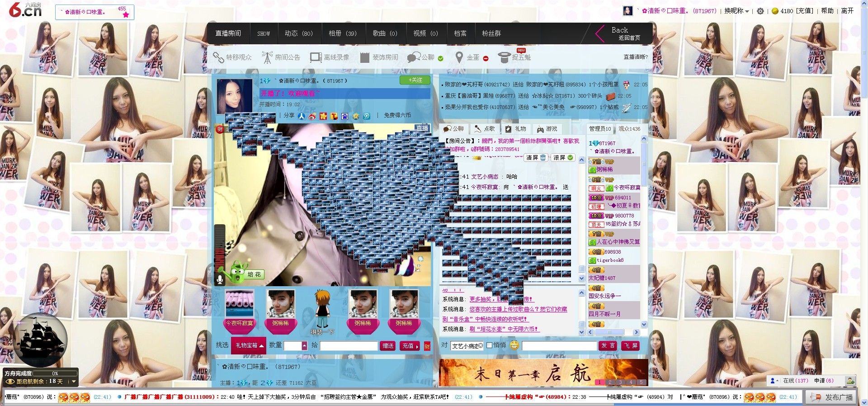The image size is (868, 406).
Task: Click the microphone icon below the video
Action: (x=220, y=279)
